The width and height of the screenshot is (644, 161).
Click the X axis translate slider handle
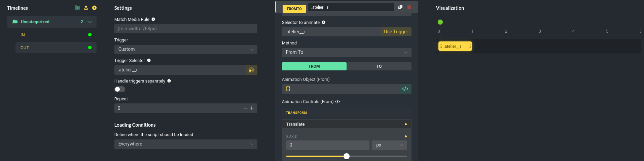click(x=347, y=156)
